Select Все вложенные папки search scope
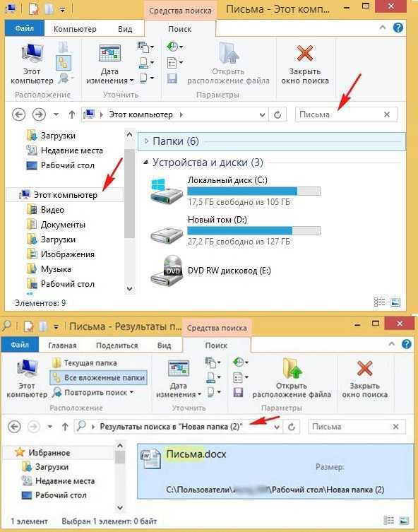 tap(99, 377)
